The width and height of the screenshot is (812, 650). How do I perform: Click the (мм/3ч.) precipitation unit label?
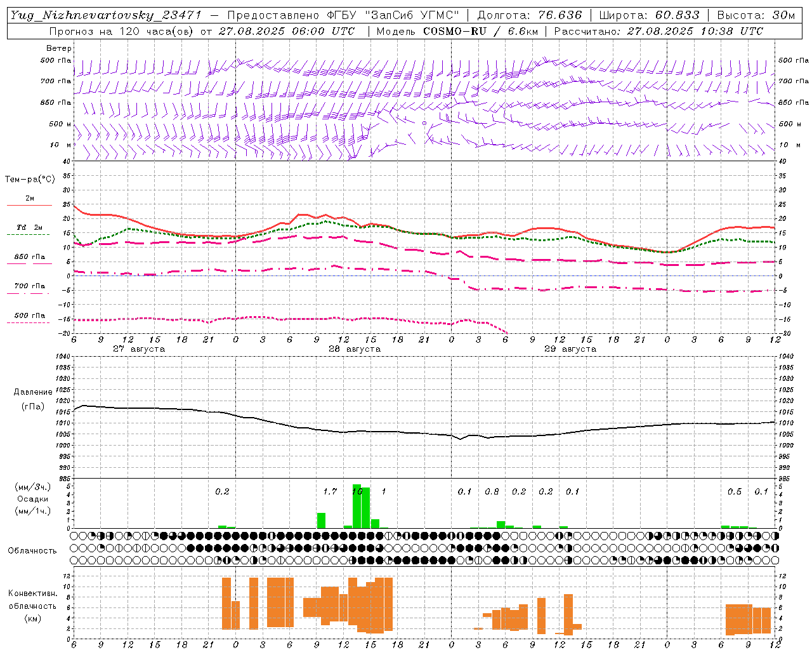tap(33, 487)
